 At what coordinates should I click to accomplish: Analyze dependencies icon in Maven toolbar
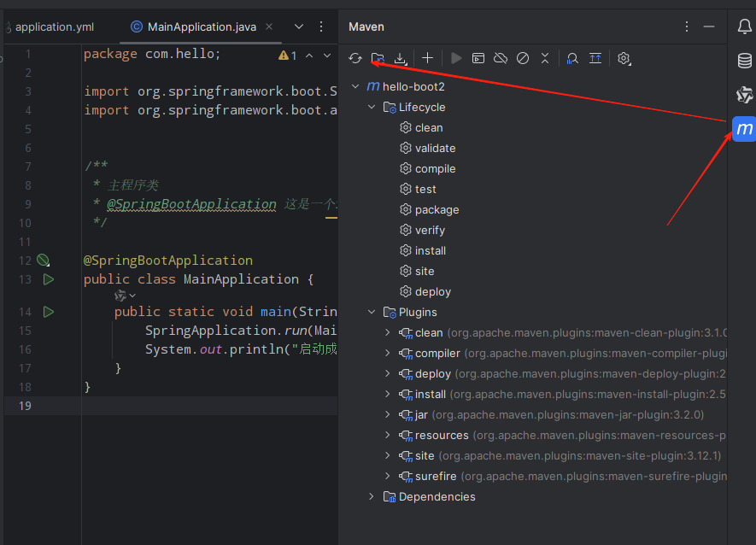(x=572, y=58)
